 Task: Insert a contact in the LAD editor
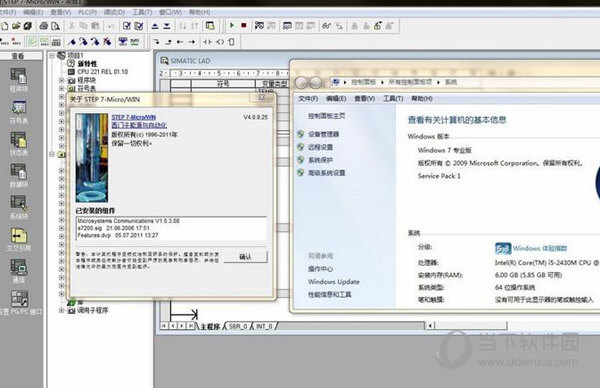(208, 42)
